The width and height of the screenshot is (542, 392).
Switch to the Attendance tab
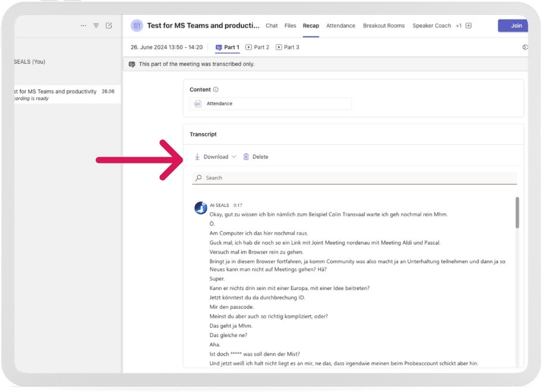point(341,26)
